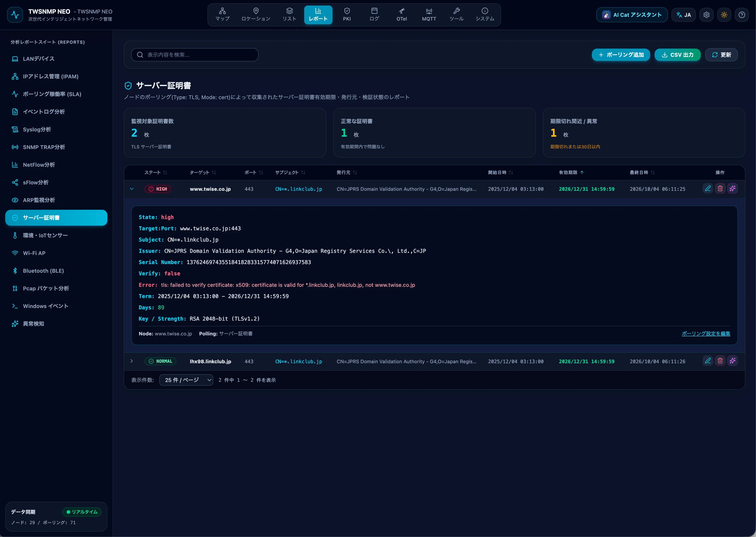Open the PKI tab
The height and width of the screenshot is (537, 756).
pos(347,15)
